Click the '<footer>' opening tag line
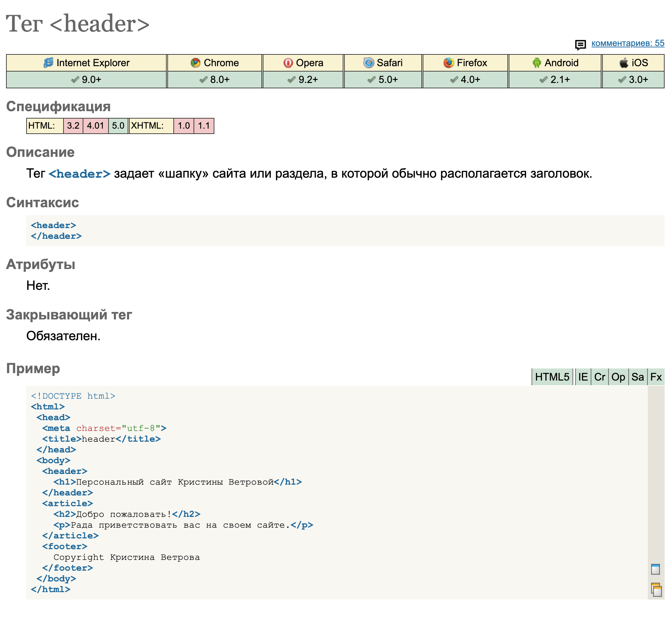Image resolution: width=672 pixels, height=618 pixels. (x=65, y=546)
